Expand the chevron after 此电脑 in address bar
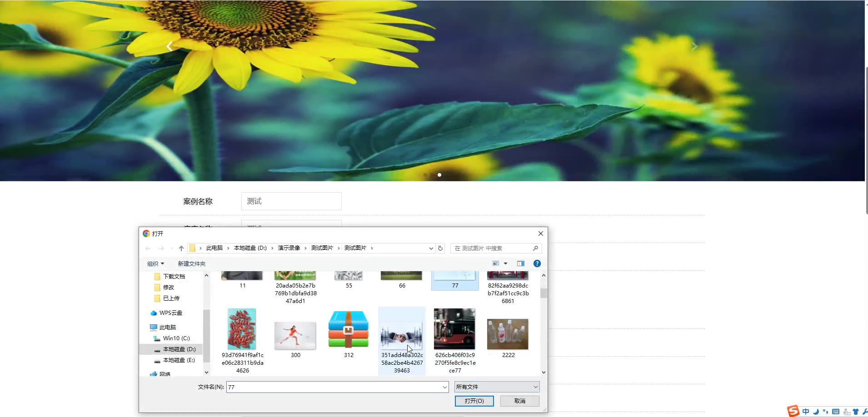Image resolution: width=868 pixels, height=417 pixels. pyautogui.click(x=228, y=248)
